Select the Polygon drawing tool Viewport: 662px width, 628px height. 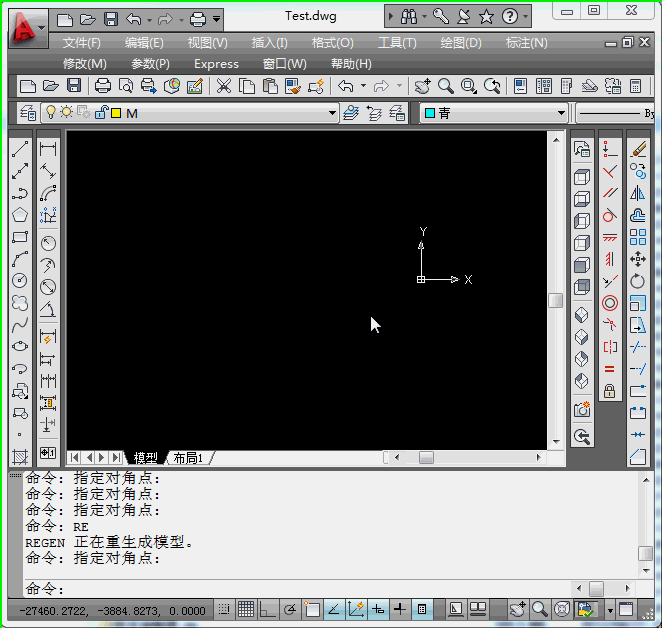[19, 215]
